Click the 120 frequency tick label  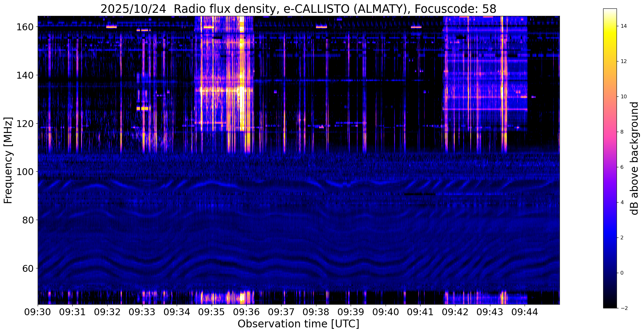click(x=25, y=124)
